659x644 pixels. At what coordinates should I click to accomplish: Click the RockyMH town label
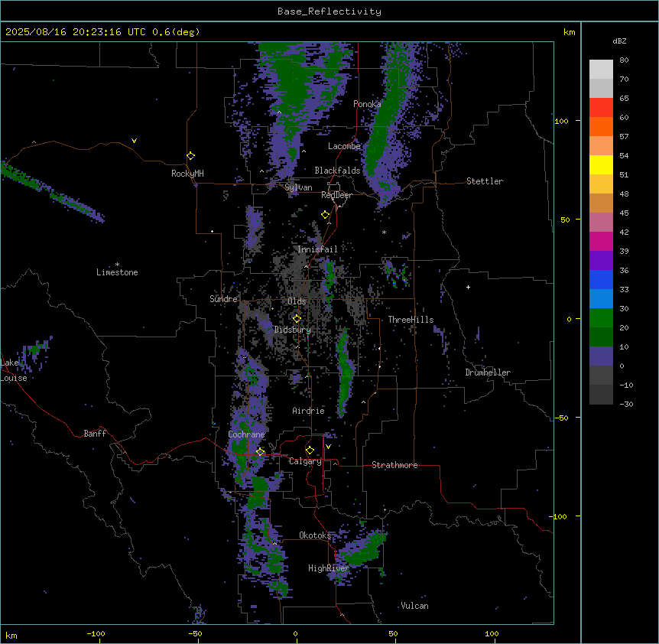pos(187,174)
